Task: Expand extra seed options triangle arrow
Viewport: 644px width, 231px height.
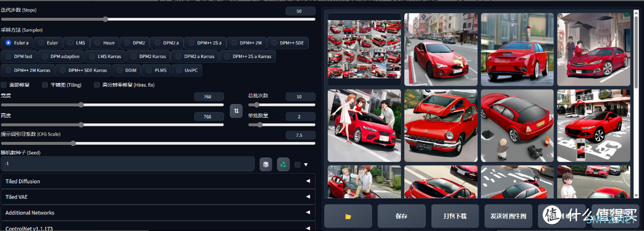Action: 306,165
